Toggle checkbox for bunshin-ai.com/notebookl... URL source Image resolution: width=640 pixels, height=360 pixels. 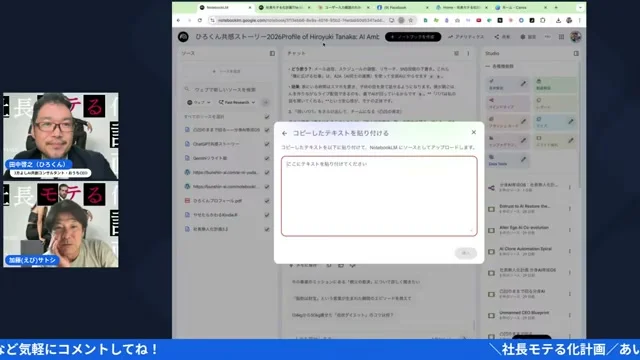pyautogui.click(x=267, y=187)
